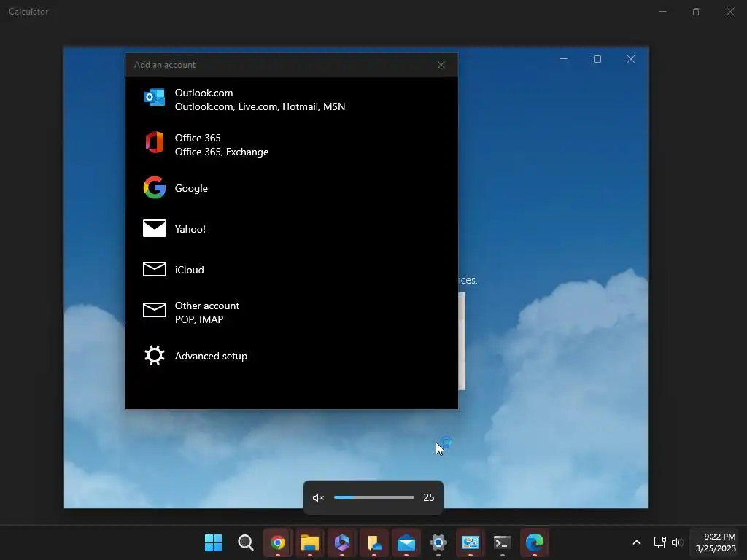Open taskbar Search
Image resolution: width=747 pixels, height=560 pixels.
(x=245, y=542)
